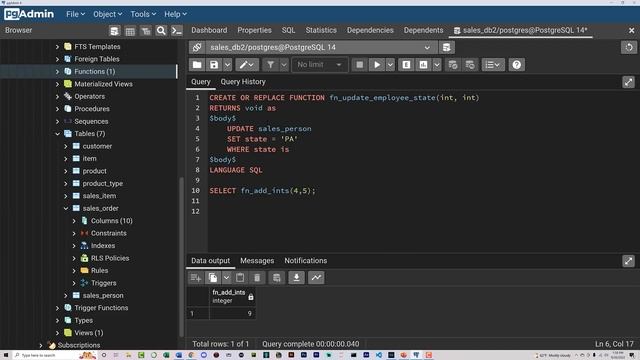Open query tool Help icon
The image size is (640, 360).
coord(516,64)
